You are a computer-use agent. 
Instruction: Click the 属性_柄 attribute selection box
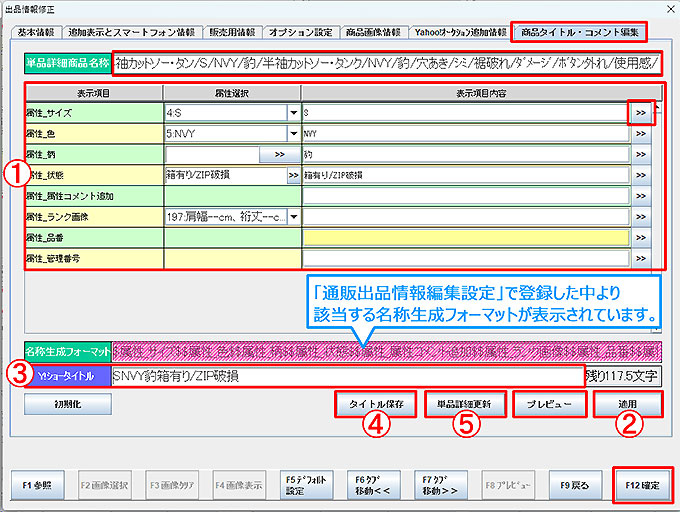212,154
